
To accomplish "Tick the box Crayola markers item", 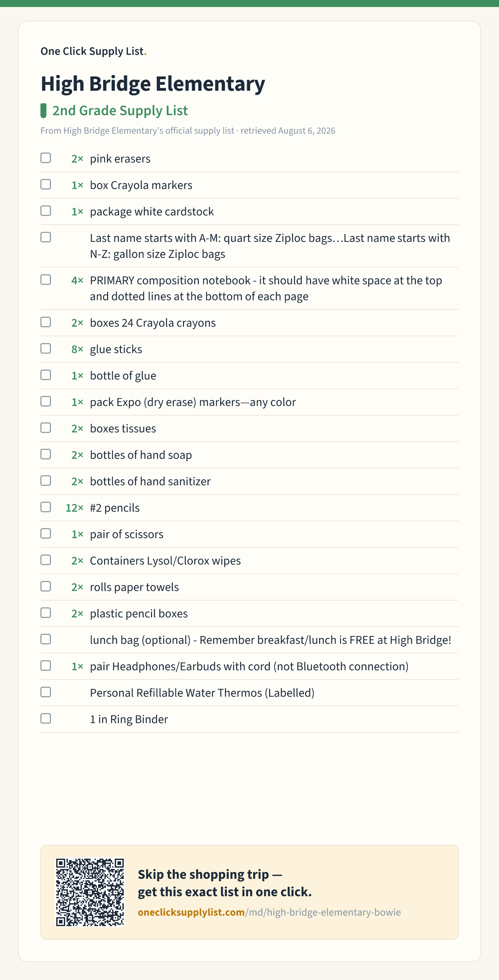I will coord(46,184).
